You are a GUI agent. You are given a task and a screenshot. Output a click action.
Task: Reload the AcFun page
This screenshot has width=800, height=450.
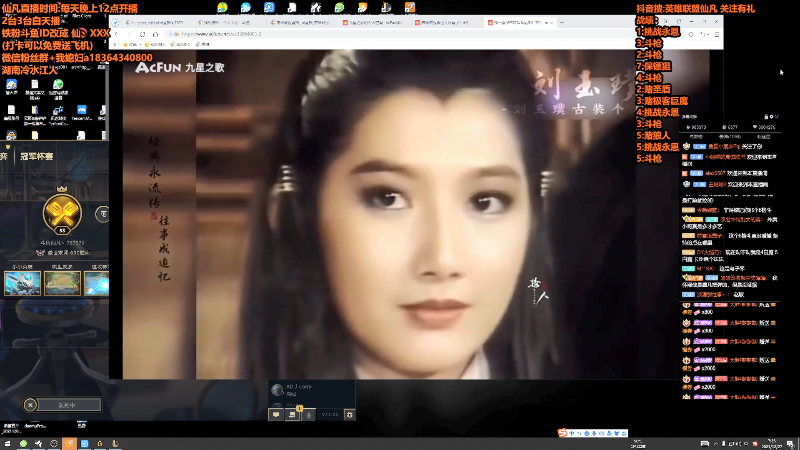(x=142, y=34)
